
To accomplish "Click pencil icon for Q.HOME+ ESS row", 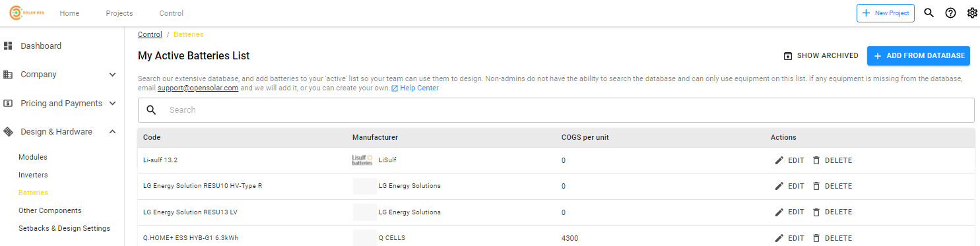I will pos(779,238).
